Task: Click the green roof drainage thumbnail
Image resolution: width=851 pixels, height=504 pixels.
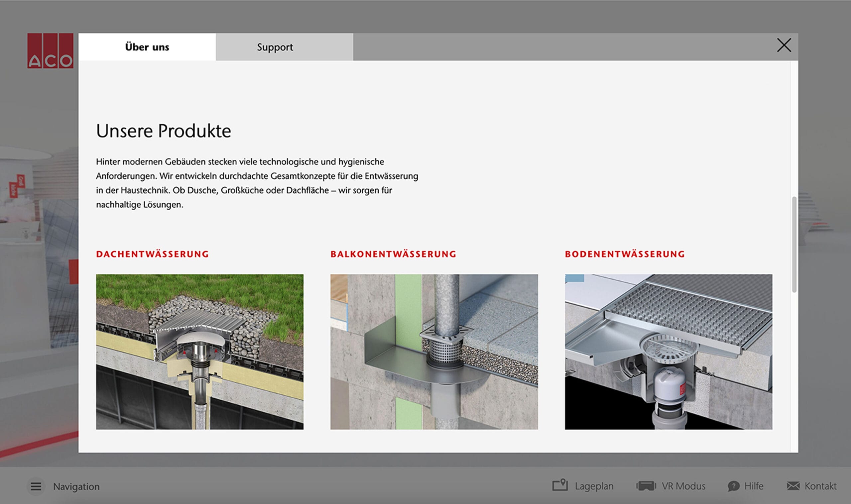Action: pos(200,352)
